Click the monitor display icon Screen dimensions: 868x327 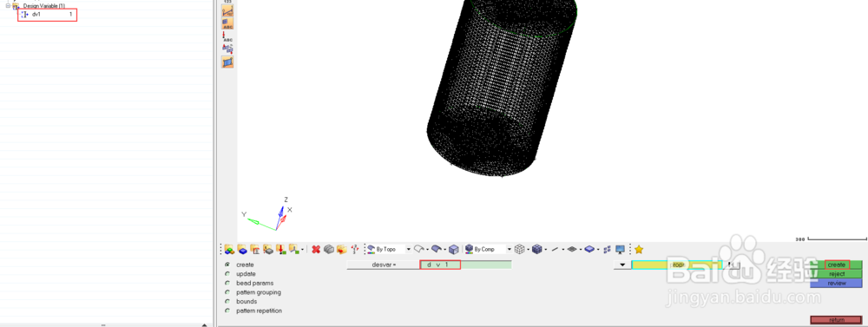620,250
